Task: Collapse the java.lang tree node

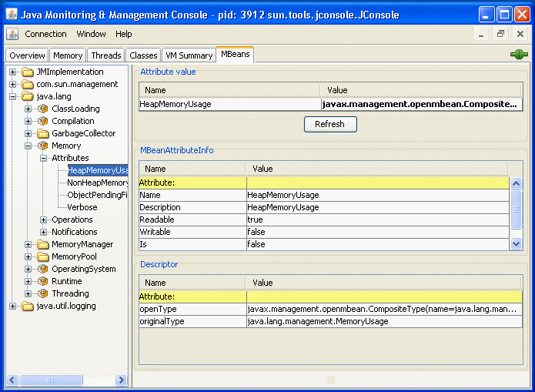Action: 13,96
